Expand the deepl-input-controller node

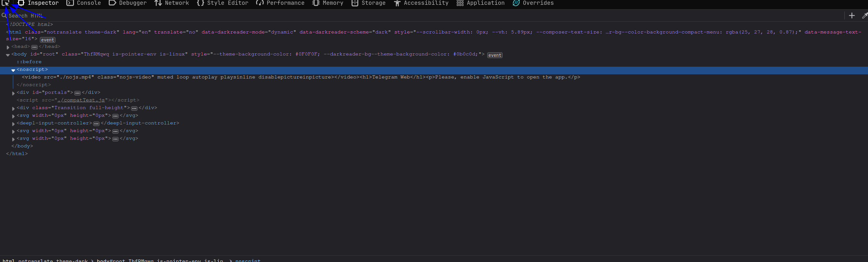pos(13,124)
